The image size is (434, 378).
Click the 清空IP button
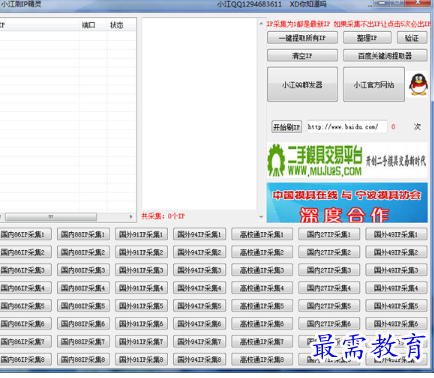(x=302, y=55)
